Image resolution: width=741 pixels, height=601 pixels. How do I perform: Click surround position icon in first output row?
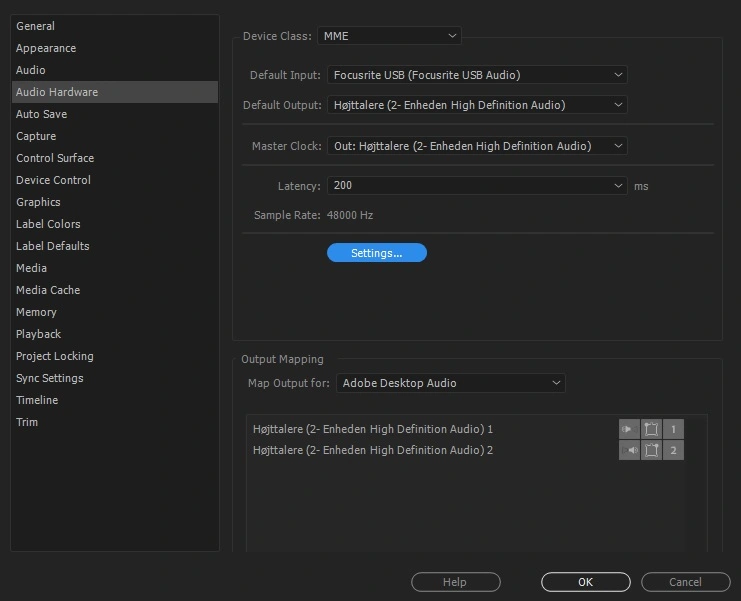(x=651, y=429)
